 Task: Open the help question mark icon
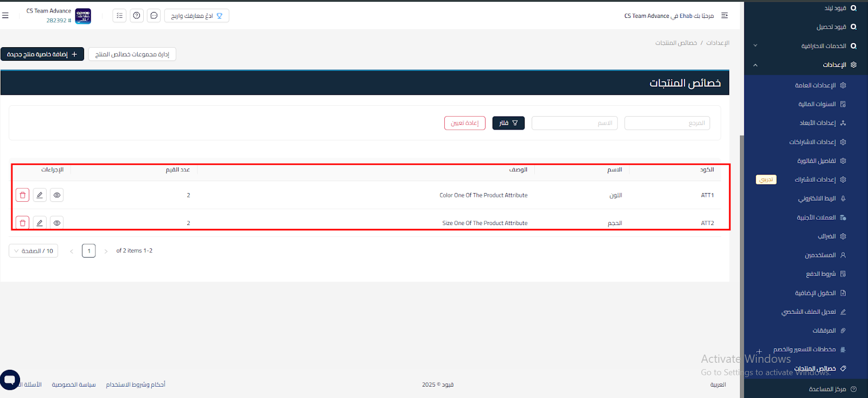(x=137, y=16)
